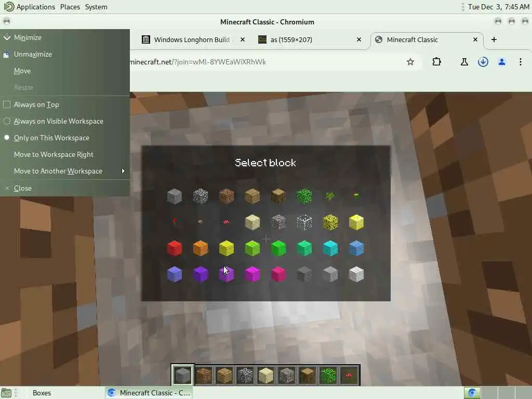Choose the cobblestone block in the second picker row
The height and width of the screenshot is (399, 532).
click(278, 222)
